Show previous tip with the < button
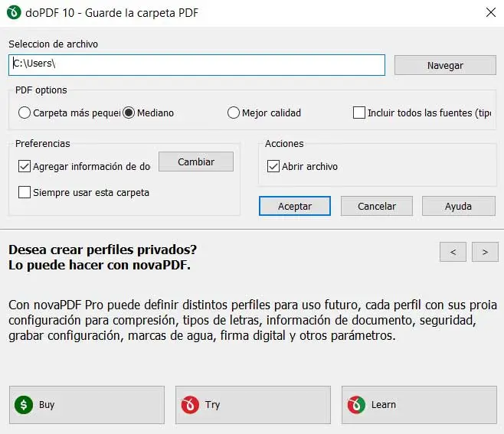 [x=453, y=252]
